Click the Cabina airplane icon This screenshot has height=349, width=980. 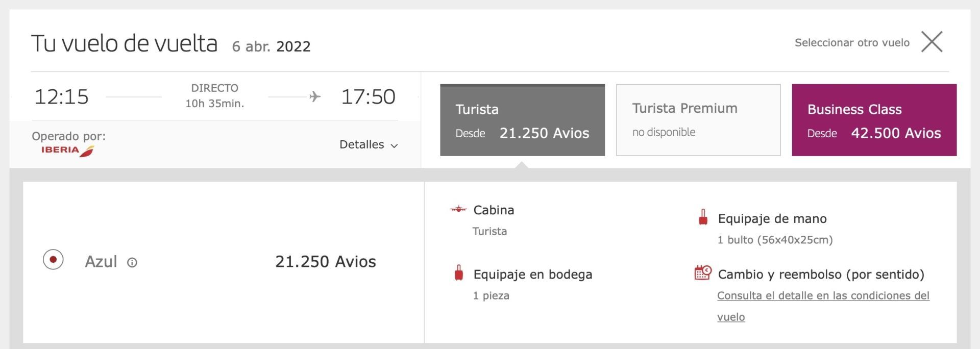(458, 209)
